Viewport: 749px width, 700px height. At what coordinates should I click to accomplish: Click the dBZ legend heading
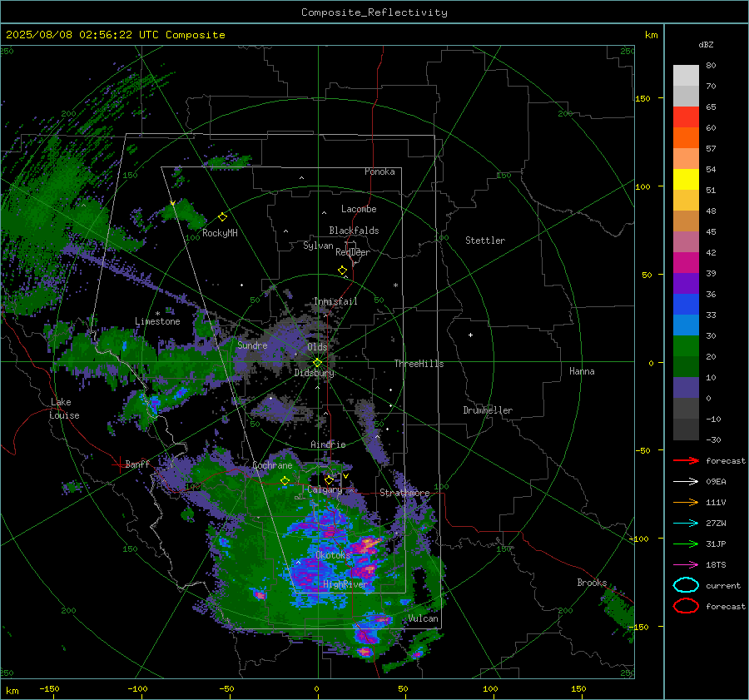click(706, 44)
